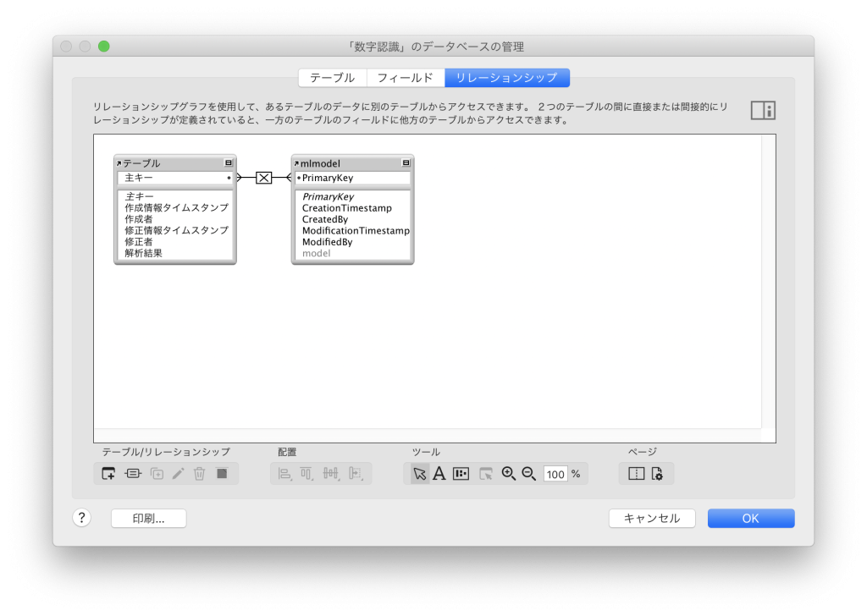Click the OK button
The height and width of the screenshot is (616, 867).
(x=751, y=518)
